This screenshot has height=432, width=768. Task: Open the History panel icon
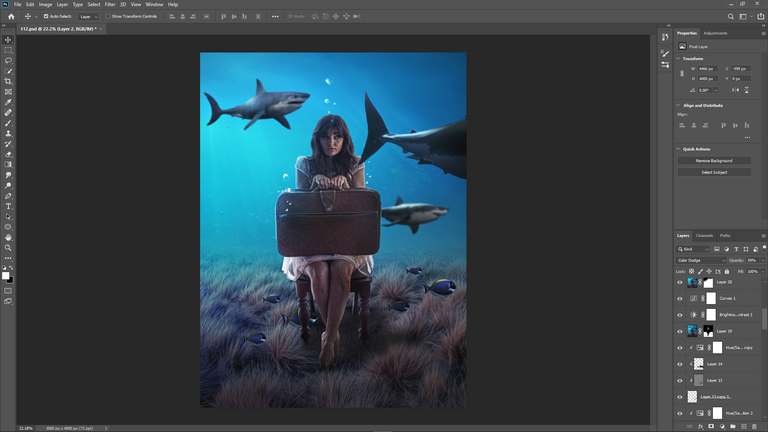point(665,37)
